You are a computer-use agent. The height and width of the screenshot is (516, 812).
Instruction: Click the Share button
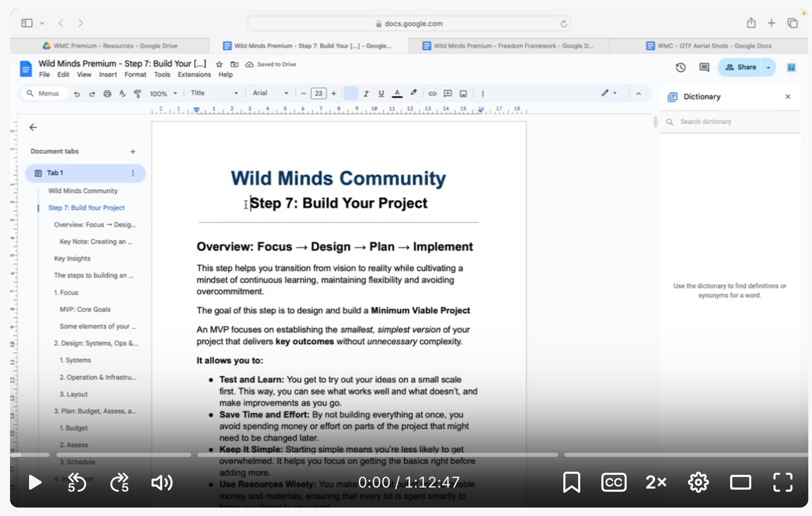pos(741,68)
